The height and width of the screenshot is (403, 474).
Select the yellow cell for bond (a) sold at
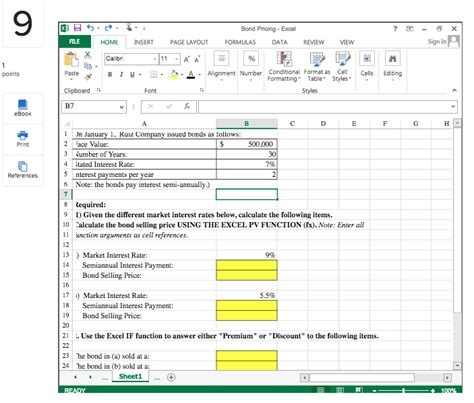246,356
